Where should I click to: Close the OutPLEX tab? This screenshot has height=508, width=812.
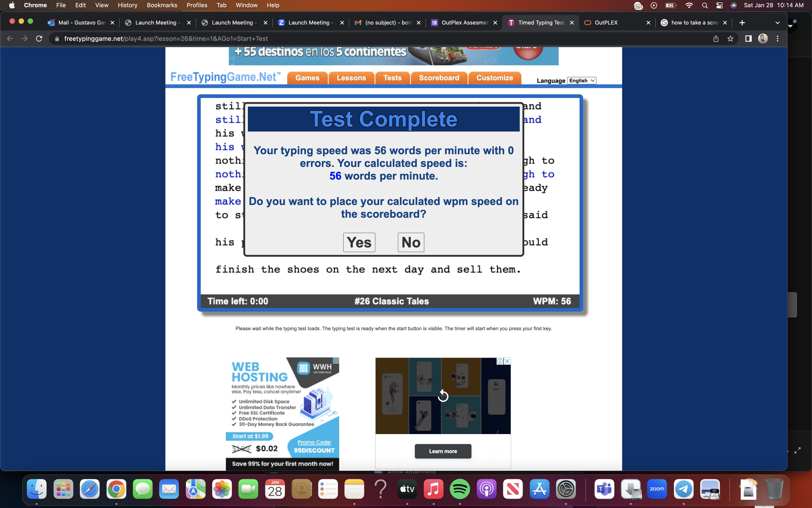point(648,22)
